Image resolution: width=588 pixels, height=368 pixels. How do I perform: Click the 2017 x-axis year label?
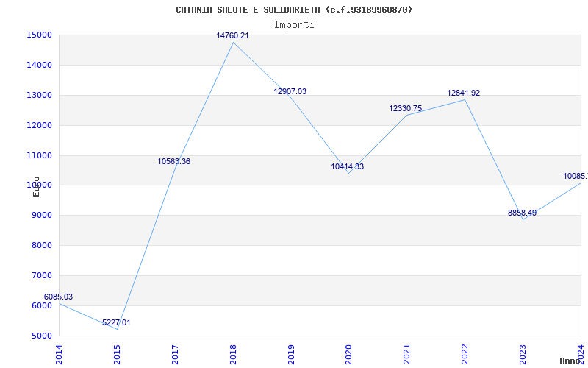[x=175, y=354]
